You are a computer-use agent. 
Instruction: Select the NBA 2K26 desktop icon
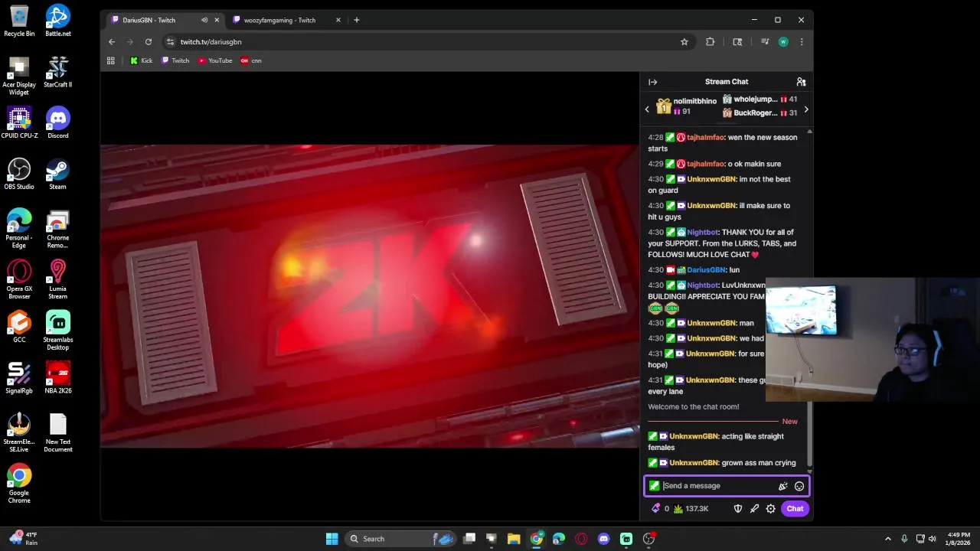pos(58,378)
